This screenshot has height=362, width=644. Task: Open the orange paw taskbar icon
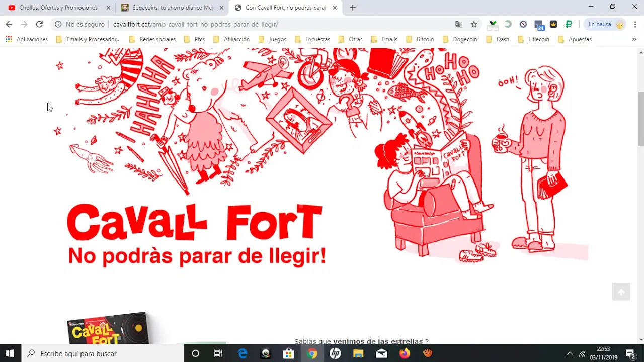[x=428, y=353]
